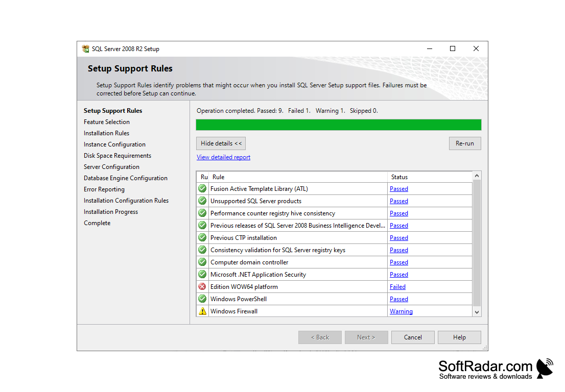Click the green check icon for Fusion Active Template Library

(x=202, y=189)
